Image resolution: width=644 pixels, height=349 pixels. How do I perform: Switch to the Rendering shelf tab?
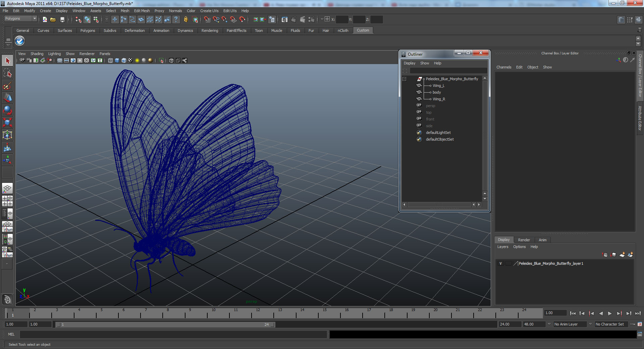pyautogui.click(x=210, y=31)
